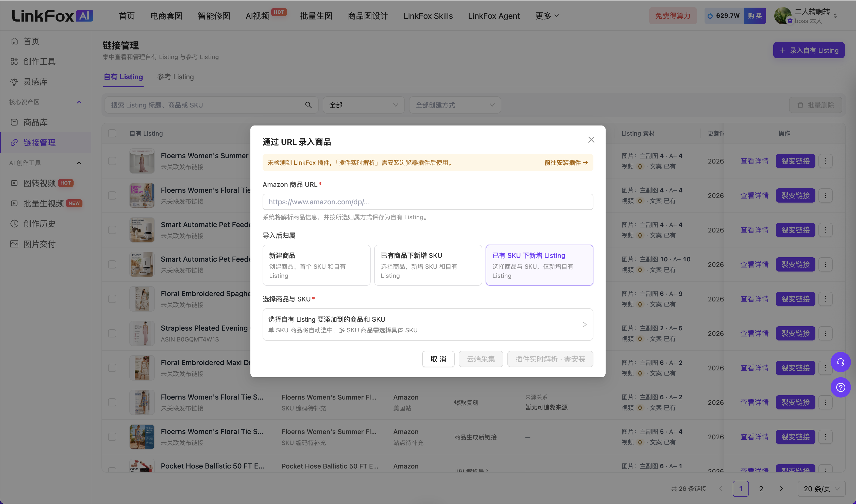Click the 灵感库 lightbulb icon
The height and width of the screenshot is (504, 856).
pos(14,82)
